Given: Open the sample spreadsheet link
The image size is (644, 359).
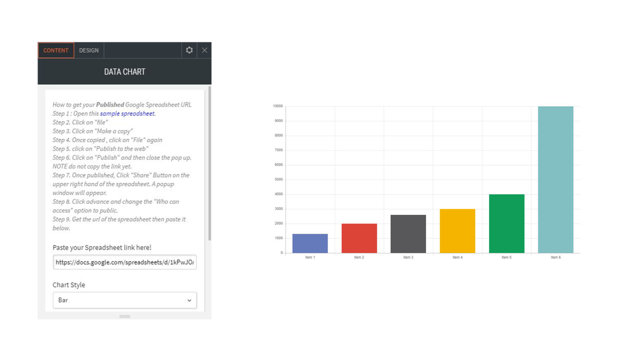Looking at the screenshot, I should click(127, 114).
